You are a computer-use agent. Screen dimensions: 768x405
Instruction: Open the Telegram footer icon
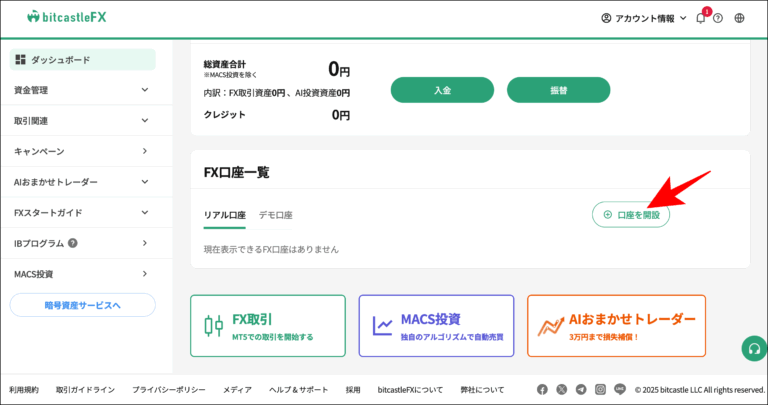tap(581, 390)
